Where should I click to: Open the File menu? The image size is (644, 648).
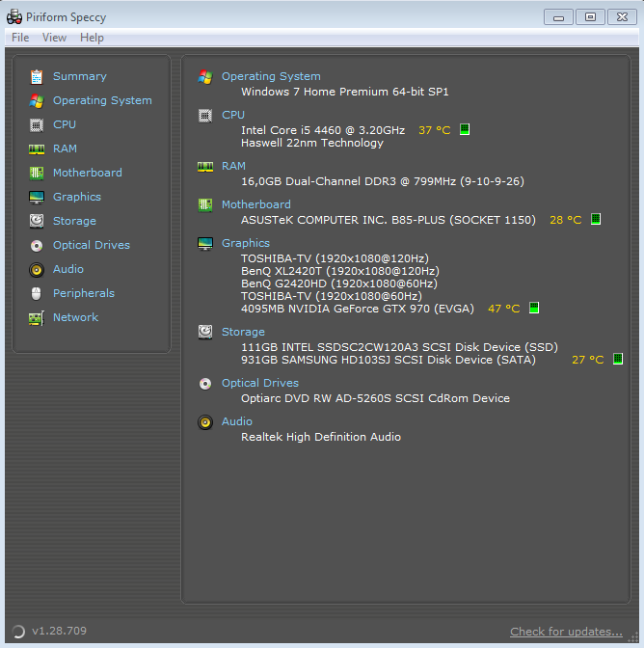[20, 38]
